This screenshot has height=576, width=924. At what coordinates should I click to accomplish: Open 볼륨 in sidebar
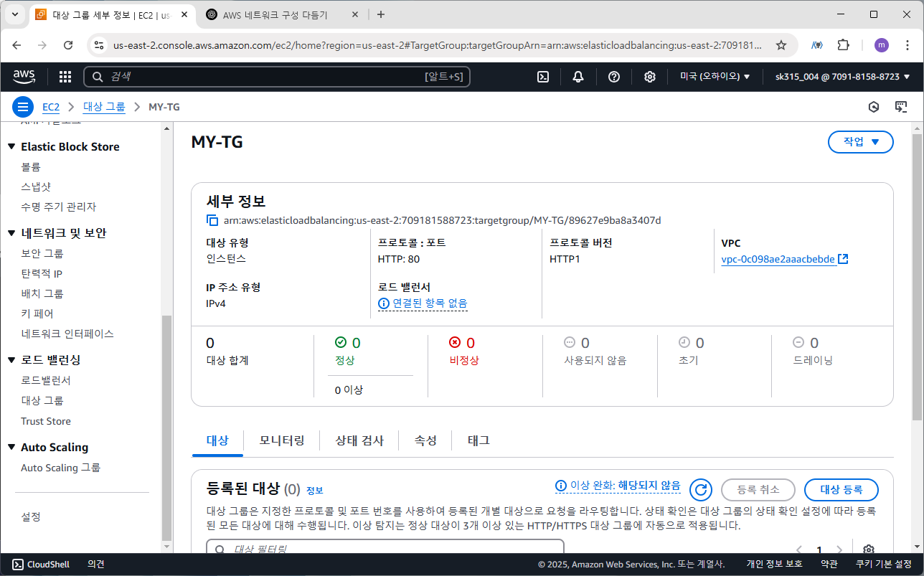coord(32,166)
